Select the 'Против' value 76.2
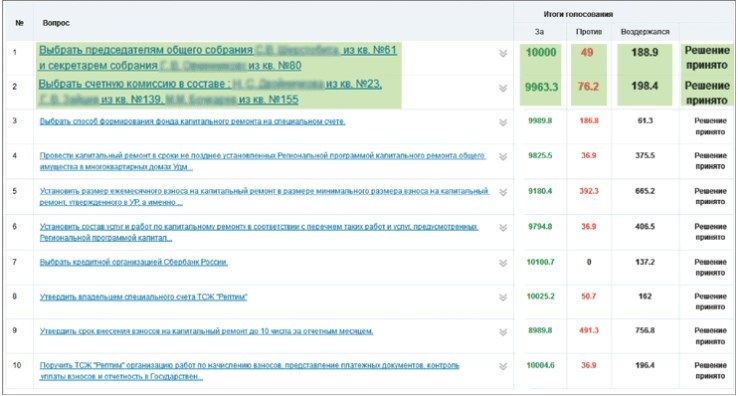Viewport: 738px width, 396px height. (x=588, y=87)
